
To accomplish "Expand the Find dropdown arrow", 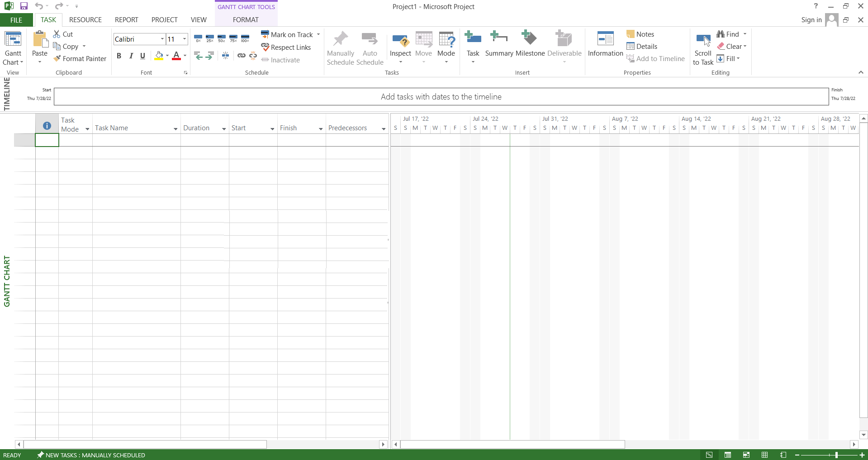I will pos(745,34).
